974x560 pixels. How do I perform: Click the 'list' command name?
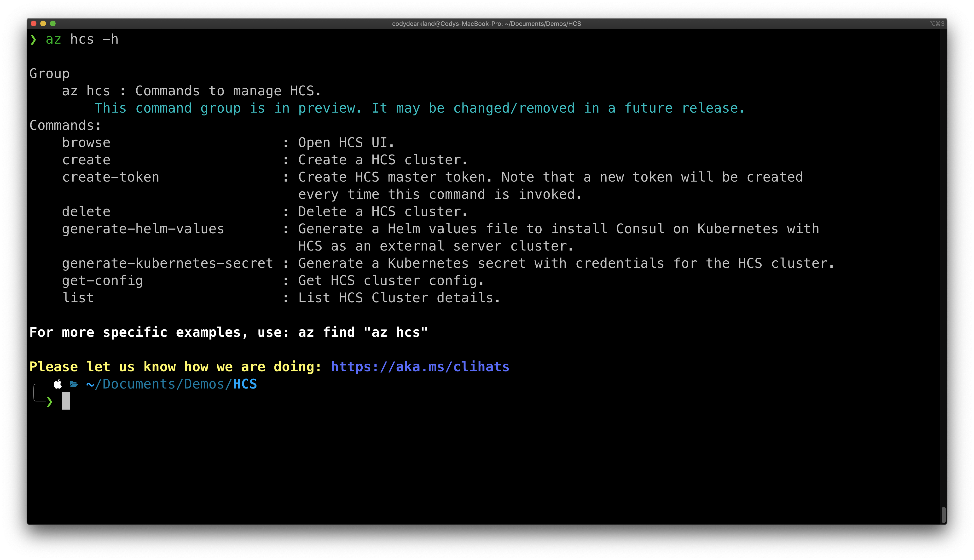click(78, 298)
